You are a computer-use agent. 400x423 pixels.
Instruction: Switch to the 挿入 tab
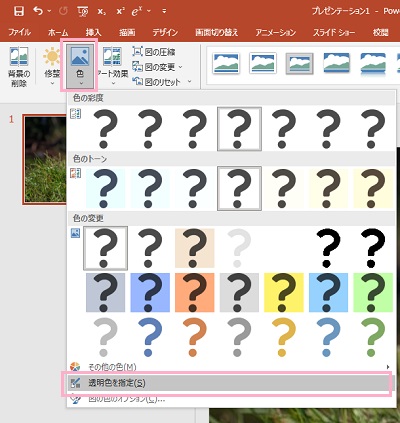click(93, 32)
